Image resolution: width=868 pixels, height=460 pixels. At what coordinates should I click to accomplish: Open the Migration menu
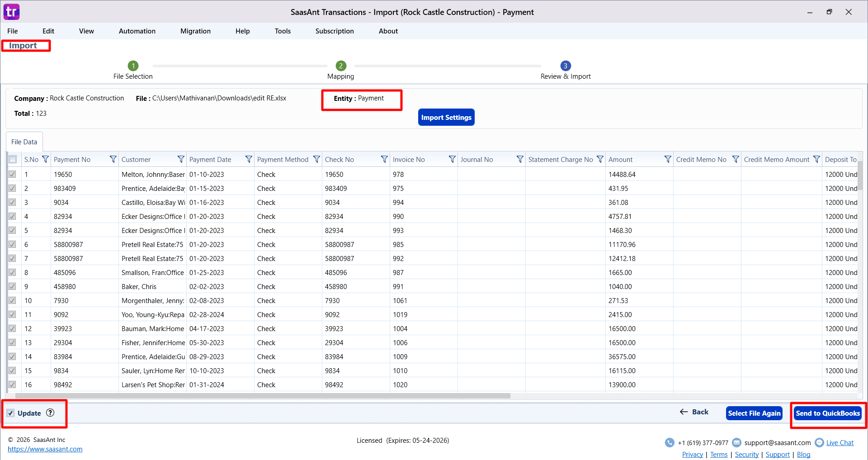pos(195,31)
